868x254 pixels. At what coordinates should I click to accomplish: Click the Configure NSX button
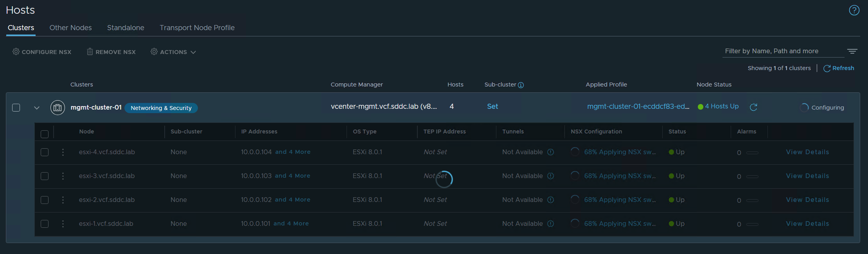[42, 52]
